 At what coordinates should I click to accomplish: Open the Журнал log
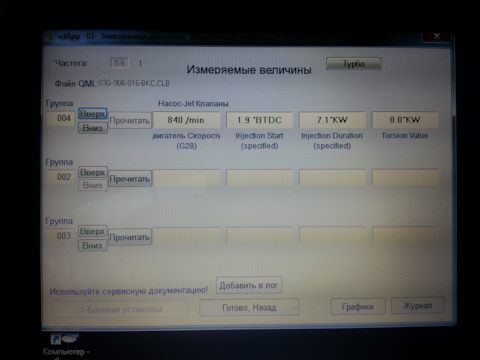417,306
